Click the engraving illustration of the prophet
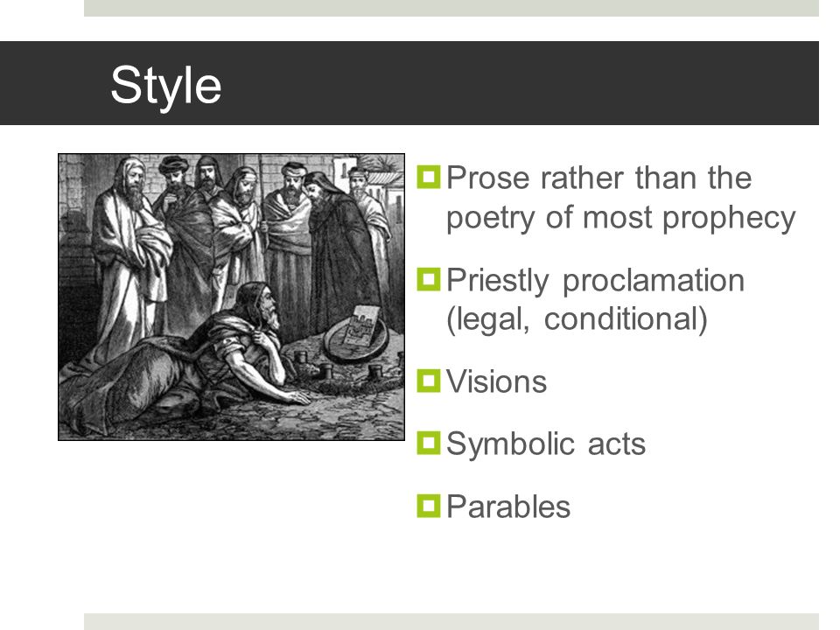Image resolution: width=840 pixels, height=630 pixels. click(231, 297)
